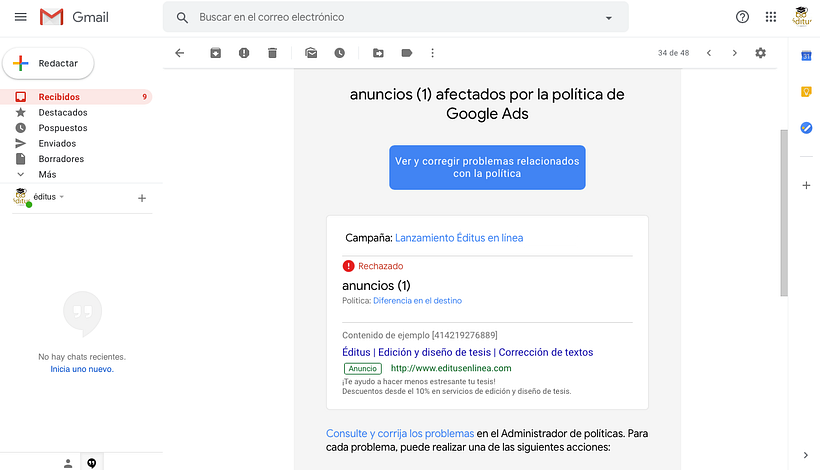This screenshot has height=470, width=820.
Task: Click the editusenlinea.com URL
Action: point(451,368)
